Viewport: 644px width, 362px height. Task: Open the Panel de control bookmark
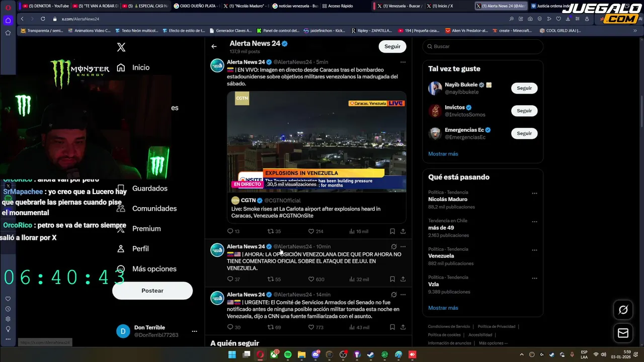[x=278, y=31]
